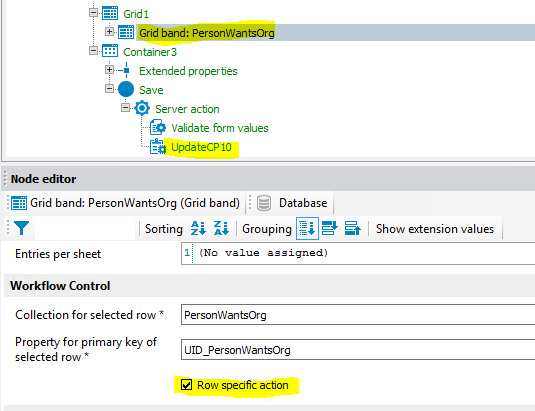Click the Entries per sheet value field
The image size is (535, 411).
click(x=358, y=253)
